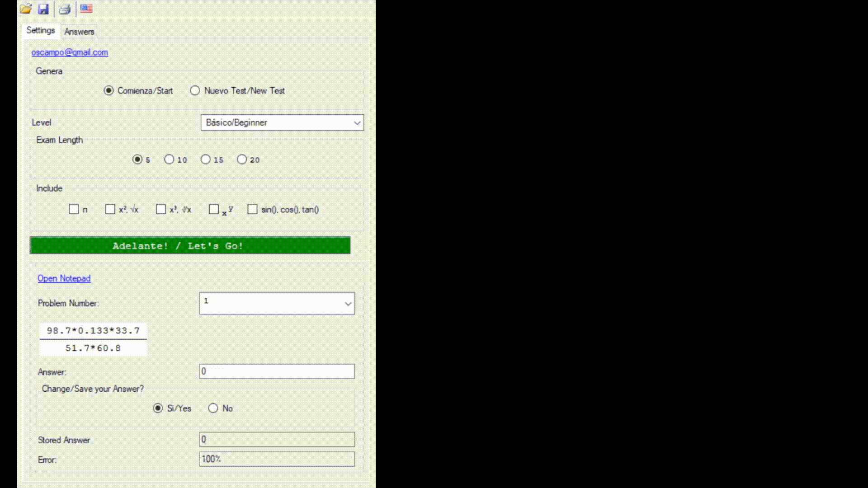Click the Open Notepad link
The image size is (868, 488).
(64, 278)
